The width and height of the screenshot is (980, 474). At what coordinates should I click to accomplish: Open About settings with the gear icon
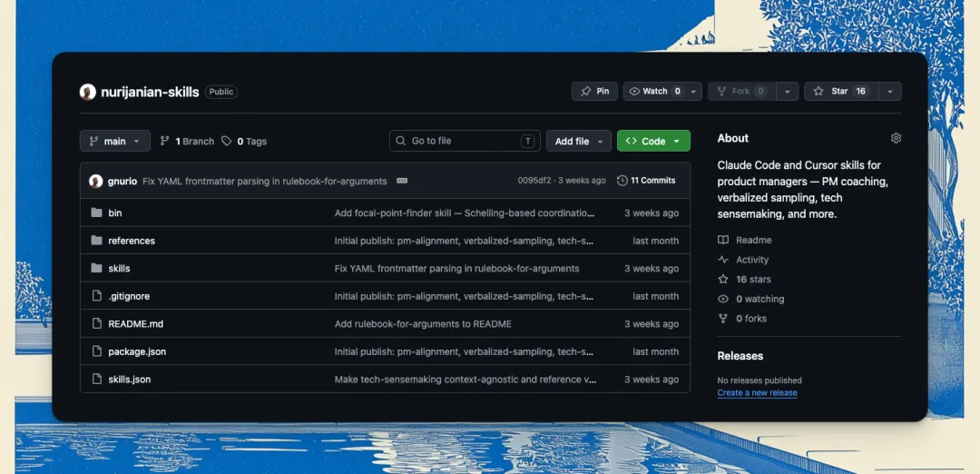(x=896, y=138)
